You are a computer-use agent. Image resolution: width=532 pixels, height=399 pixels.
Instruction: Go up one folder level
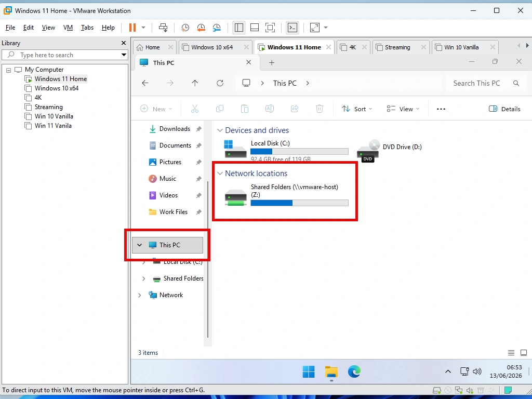coord(195,83)
